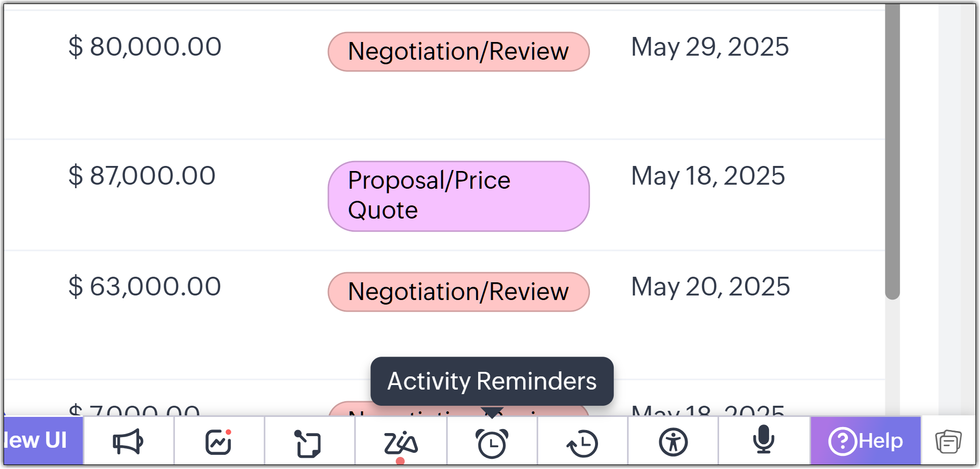Open Activity Reminders alarm clock icon
The image size is (980, 469).
pyautogui.click(x=492, y=443)
